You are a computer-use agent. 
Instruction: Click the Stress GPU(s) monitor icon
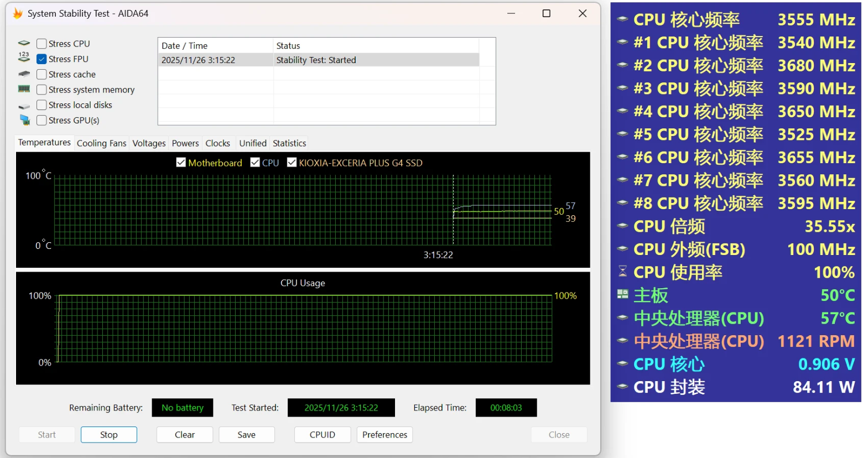pos(25,120)
